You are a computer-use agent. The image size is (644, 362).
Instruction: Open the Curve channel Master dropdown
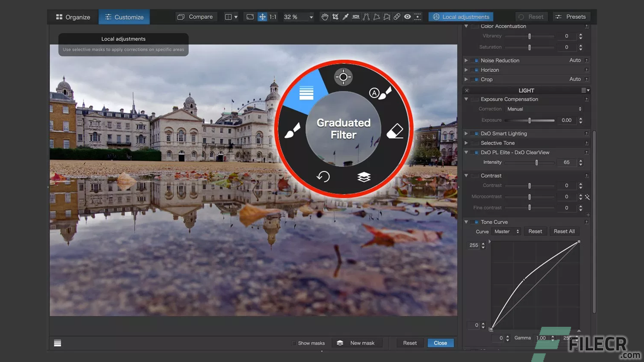[x=506, y=231]
